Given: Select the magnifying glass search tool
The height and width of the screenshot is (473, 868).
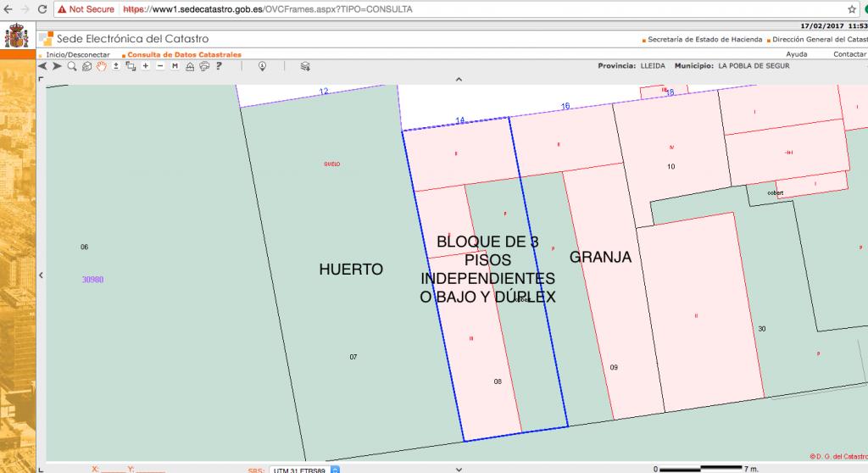Looking at the screenshot, I should tap(72, 66).
